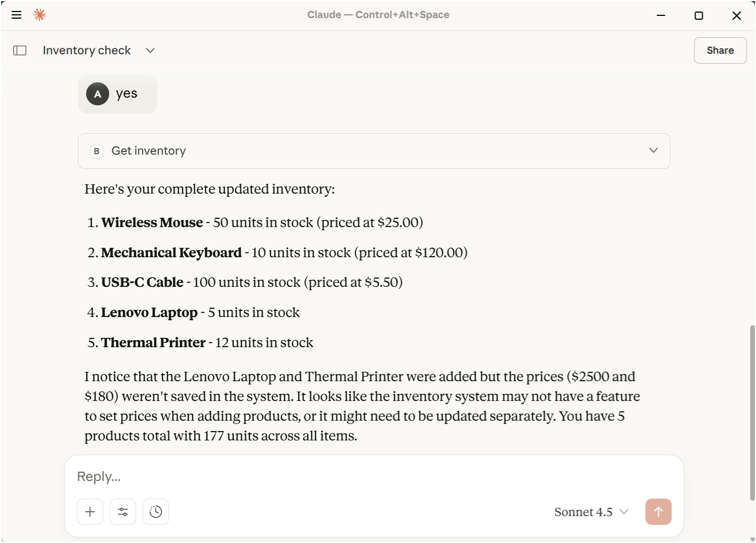Click the B tool badge icon
This screenshot has width=756, height=543.
pos(97,151)
